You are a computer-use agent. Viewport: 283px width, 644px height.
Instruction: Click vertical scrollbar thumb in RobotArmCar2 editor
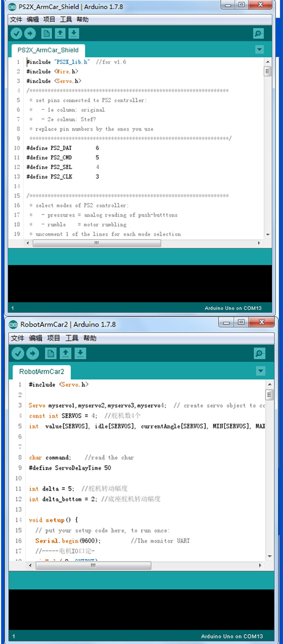tap(270, 395)
